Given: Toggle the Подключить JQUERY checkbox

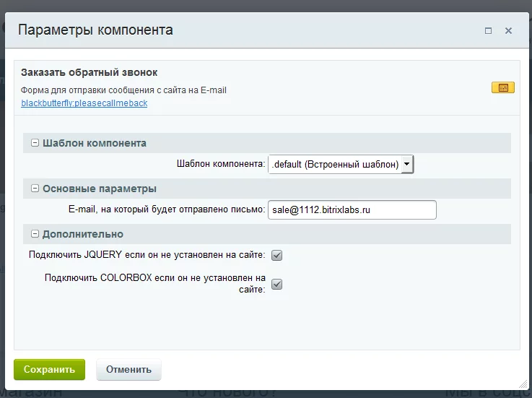Looking at the screenshot, I should (x=277, y=256).
